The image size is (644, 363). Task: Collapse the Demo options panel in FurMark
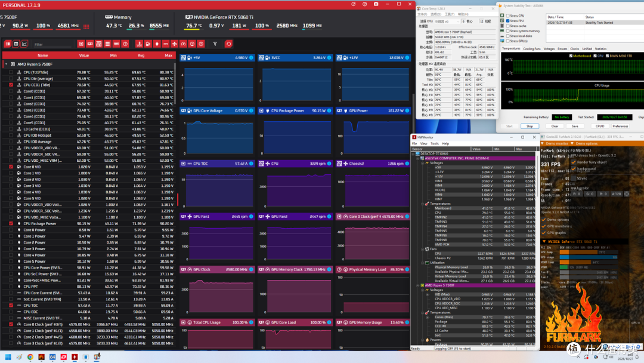[x=572, y=143]
